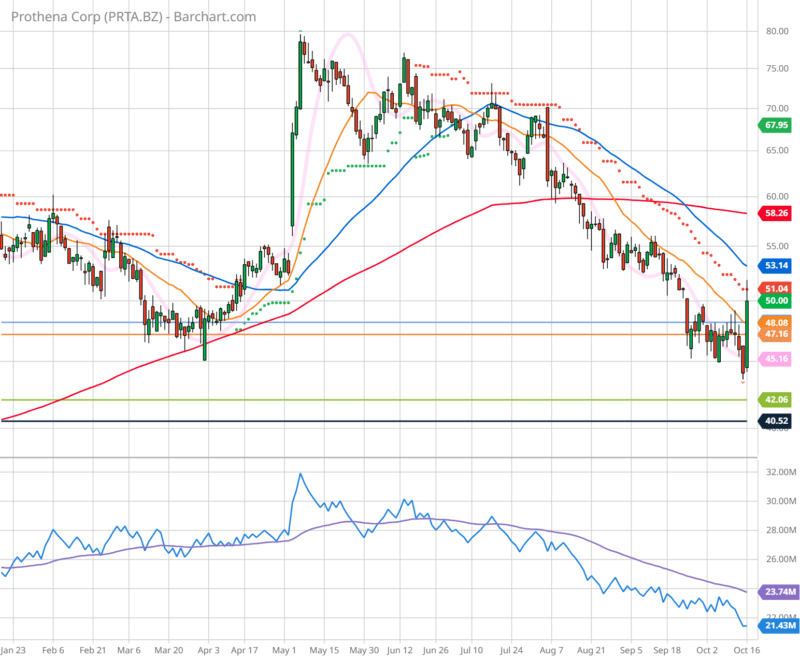Click the Mar 6 date label
Screen dimensions: 800x659
click(x=129, y=650)
